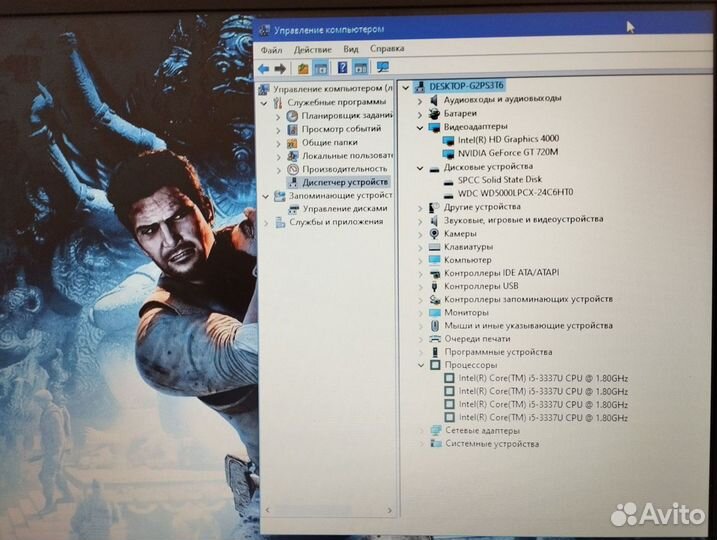
Task: Open the Справка menu
Action: click(x=387, y=48)
